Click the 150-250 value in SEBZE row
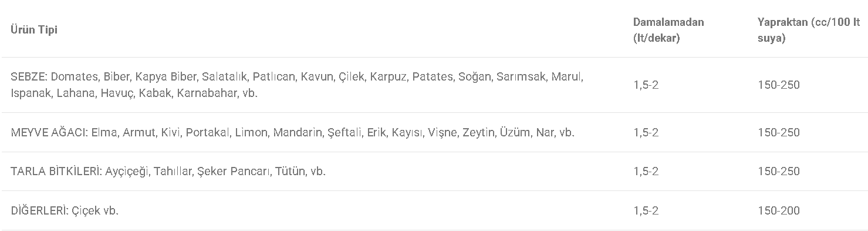Viewport: 868px width, 231px height. click(x=779, y=85)
